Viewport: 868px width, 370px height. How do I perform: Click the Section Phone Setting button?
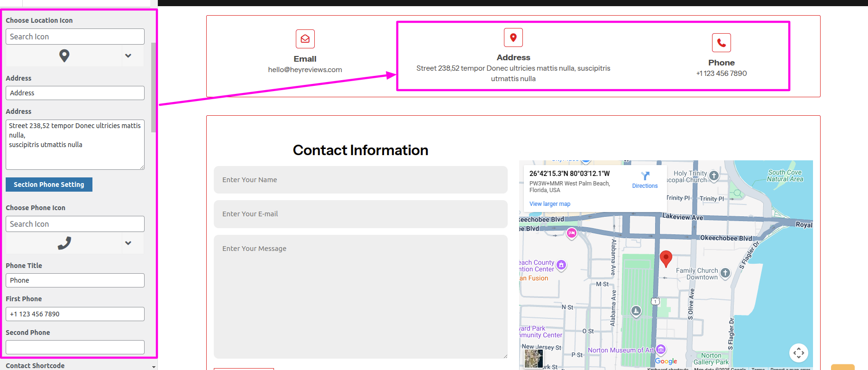[49, 185]
